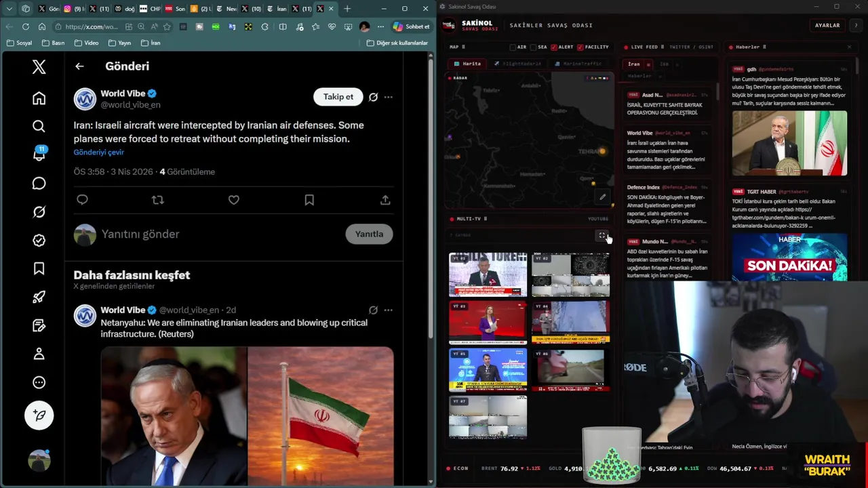Click Yanıtını gönder reply field

[220, 234]
